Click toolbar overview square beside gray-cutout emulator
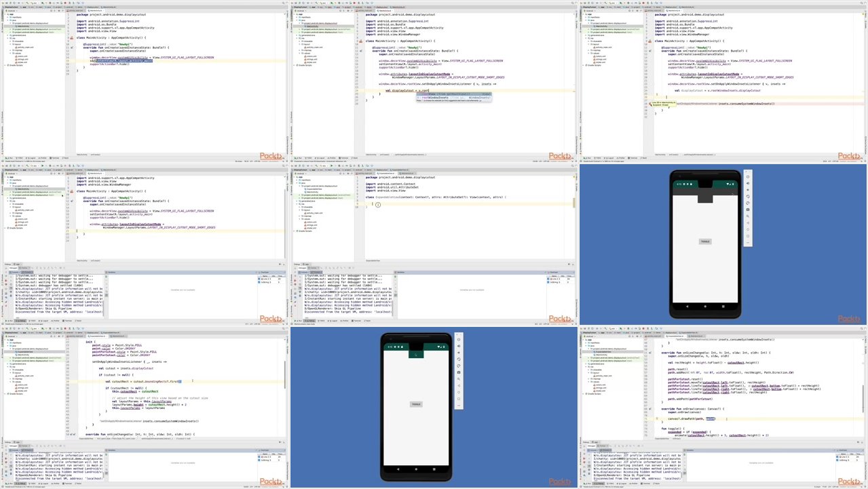868x489 pixels. tap(748, 236)
